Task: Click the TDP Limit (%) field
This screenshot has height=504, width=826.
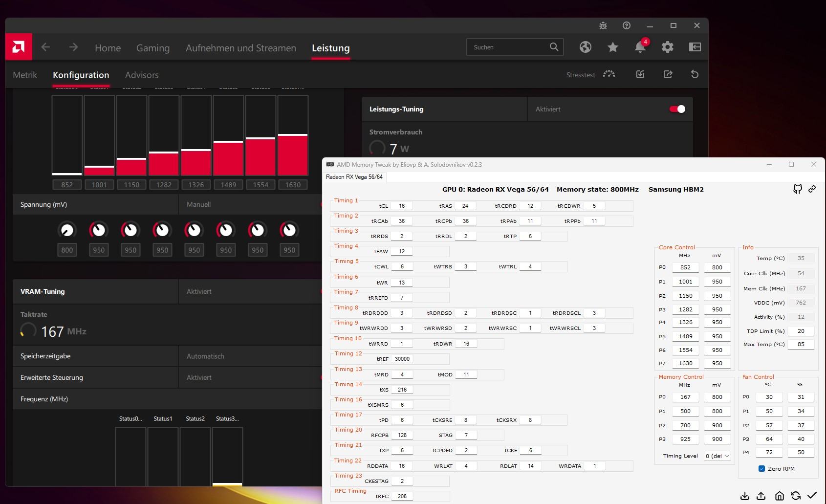Action: [801, 331]
